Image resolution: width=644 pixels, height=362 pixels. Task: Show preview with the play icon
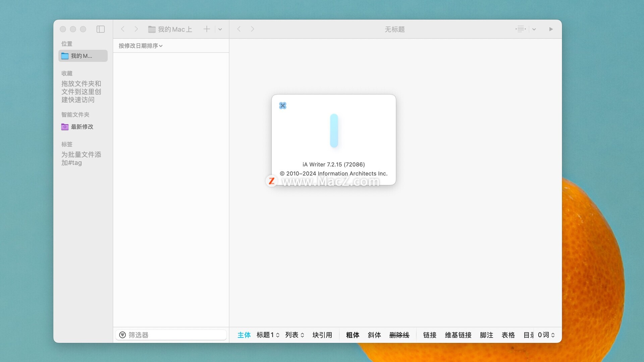click(551, 29)
